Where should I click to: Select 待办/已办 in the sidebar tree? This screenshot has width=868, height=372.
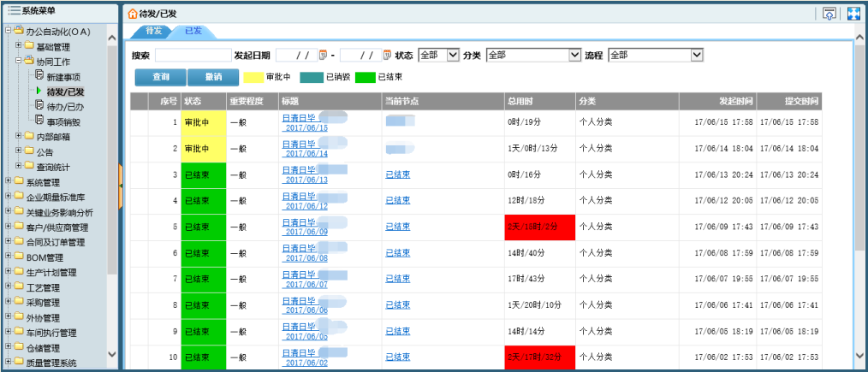[65, 106]
